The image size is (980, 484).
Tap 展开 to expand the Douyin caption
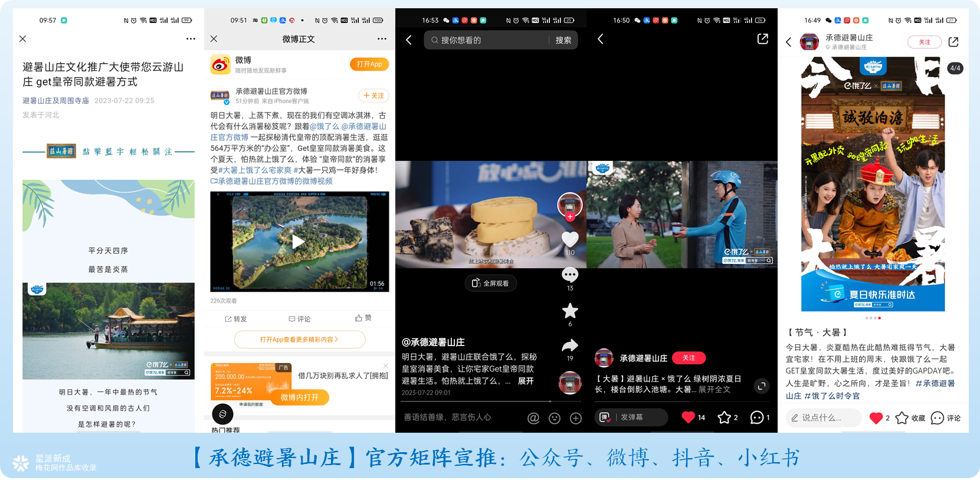pyautogui.click(x=526, y=381)
